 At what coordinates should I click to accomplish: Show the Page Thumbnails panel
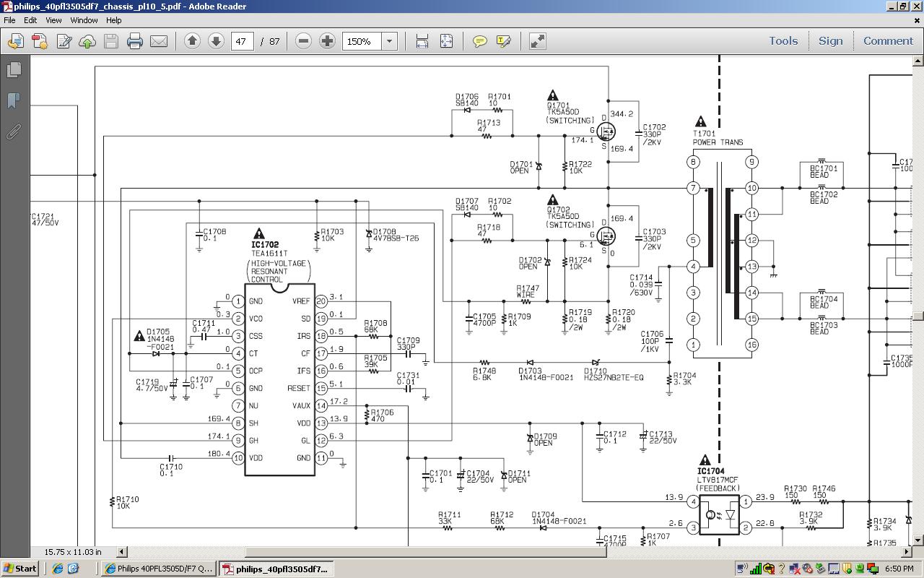(x=14, y=69)
